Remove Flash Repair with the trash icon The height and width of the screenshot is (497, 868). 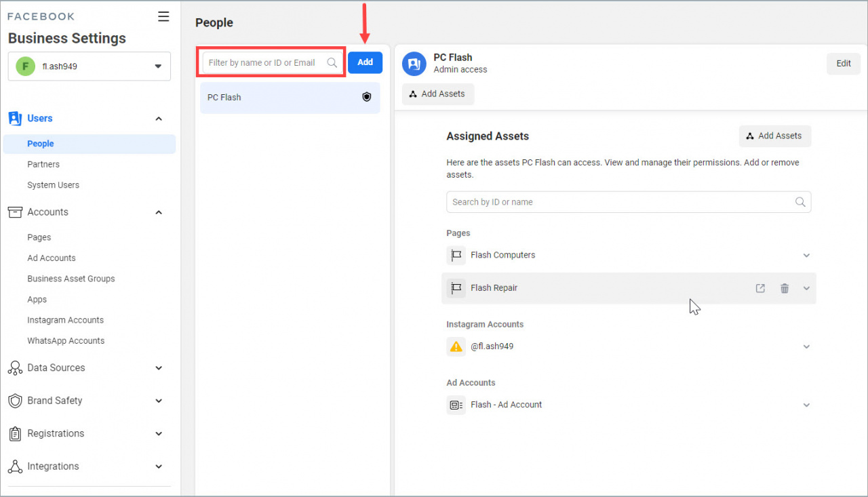click(x=785, y=288)
